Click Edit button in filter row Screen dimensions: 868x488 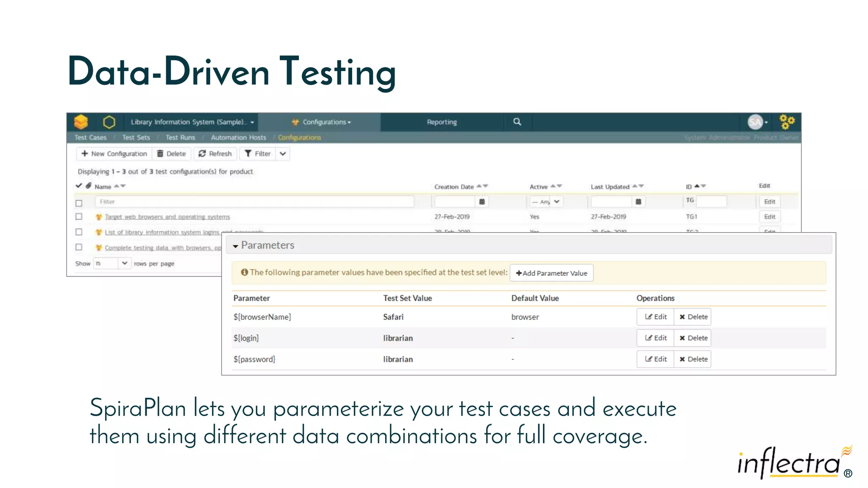pyautogui.click(x=770, y=202)
